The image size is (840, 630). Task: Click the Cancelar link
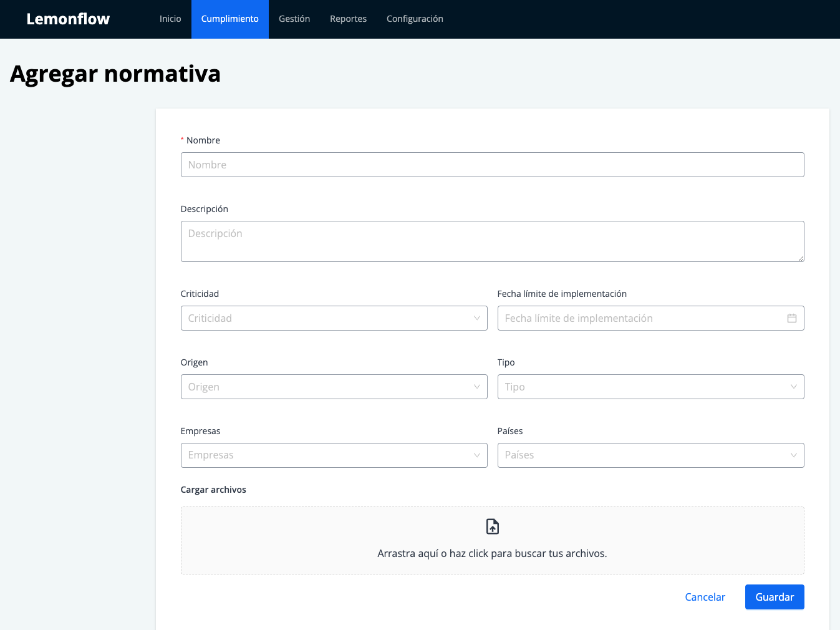[705, 597]
